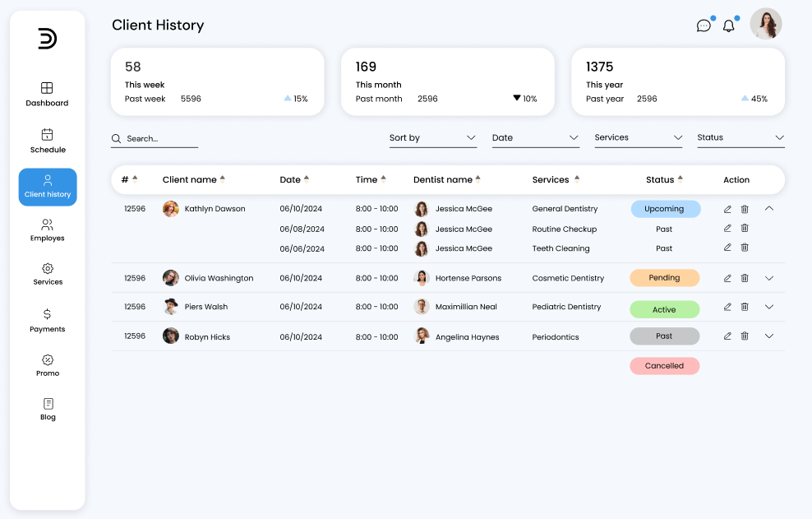Click the app logo in sidebar
Image resolution: width=812 pixels, height=519 pixels.
48,39
